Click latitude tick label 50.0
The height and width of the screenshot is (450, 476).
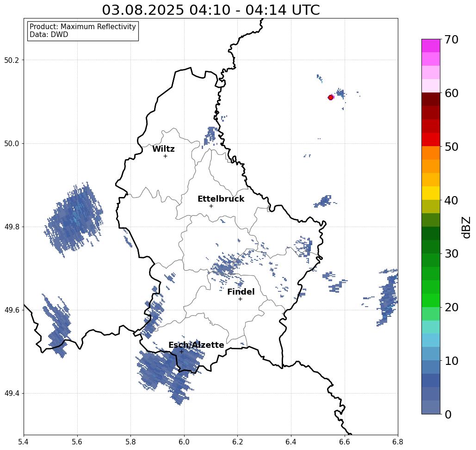point(11,143)
